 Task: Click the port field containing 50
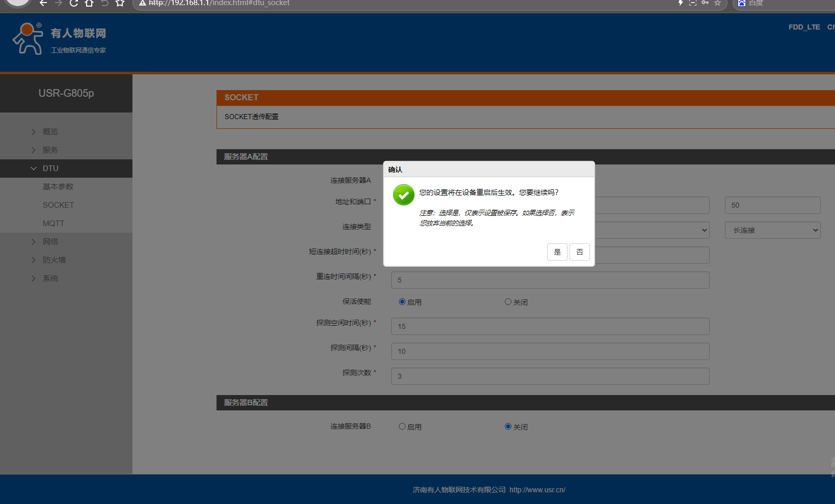772,205
